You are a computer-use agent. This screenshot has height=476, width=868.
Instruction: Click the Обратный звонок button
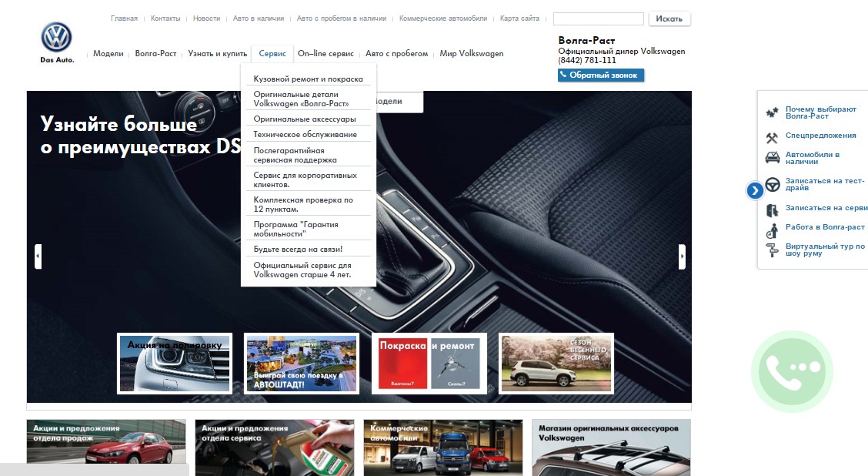click(601, 75)
